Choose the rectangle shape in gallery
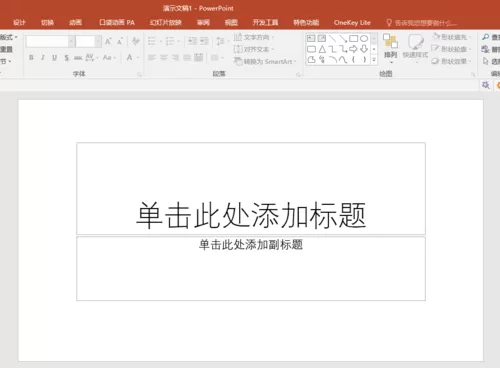The width and height of the screenshot is (500, 368). pyautogui.click(x=354, y=38)
